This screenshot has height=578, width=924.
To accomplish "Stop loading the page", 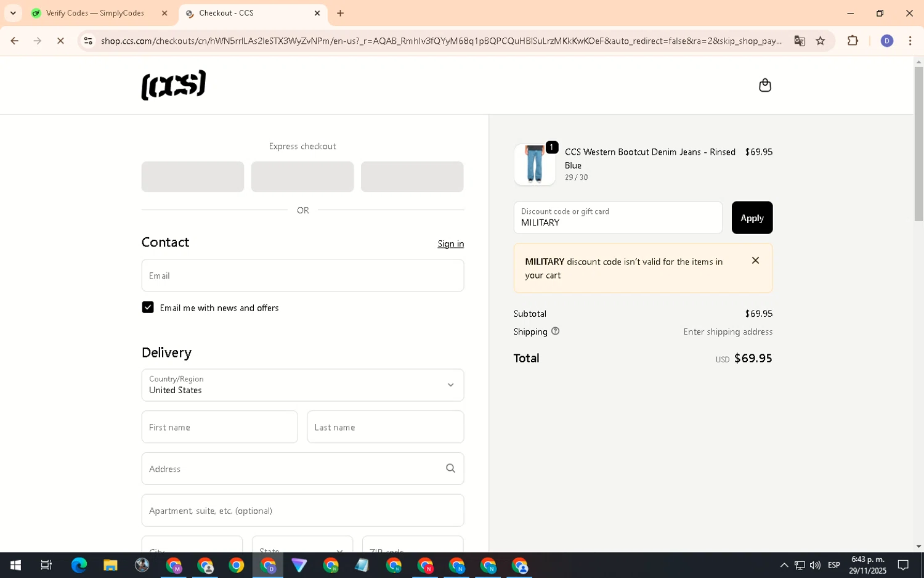I will click(60, 41).
